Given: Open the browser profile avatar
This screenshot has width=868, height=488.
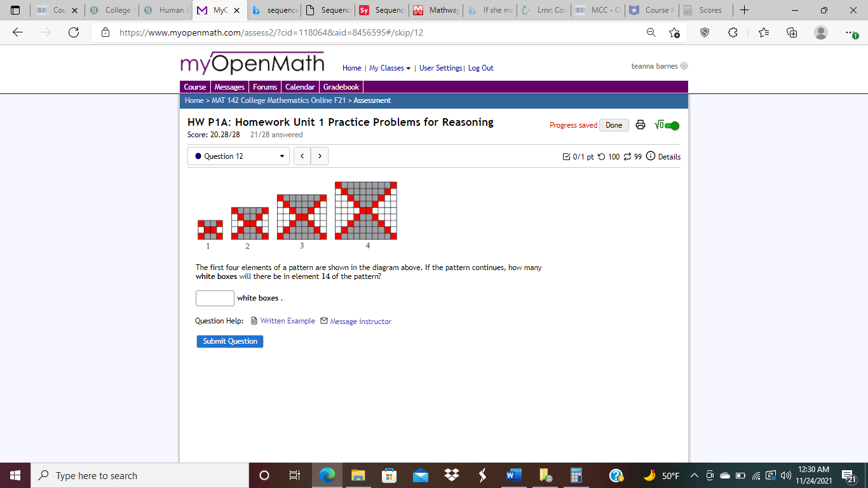Looking at the screenshot, I should tap(821, 32).
